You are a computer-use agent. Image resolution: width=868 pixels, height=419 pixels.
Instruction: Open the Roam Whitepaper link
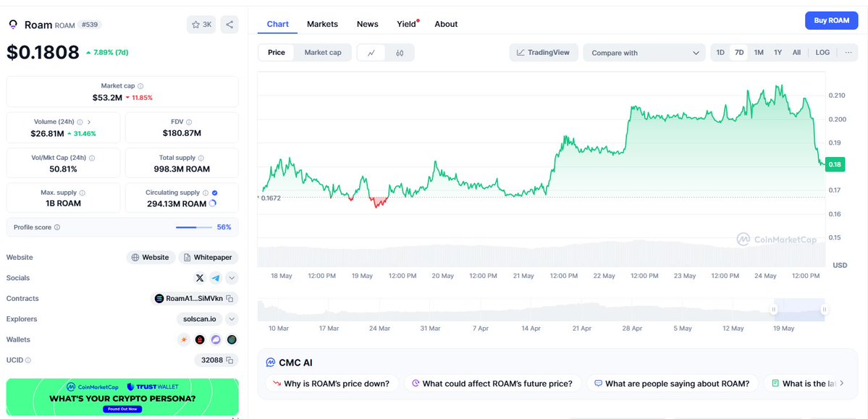pos(208,258)
